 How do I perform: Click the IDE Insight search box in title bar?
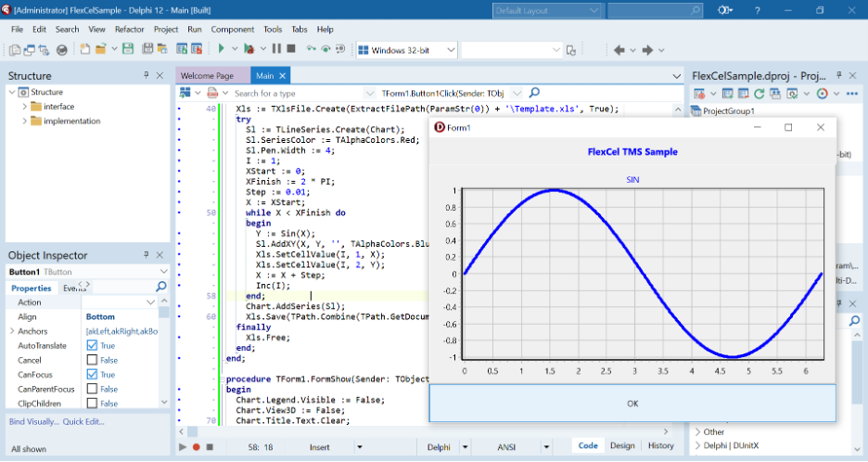(655, 10)
